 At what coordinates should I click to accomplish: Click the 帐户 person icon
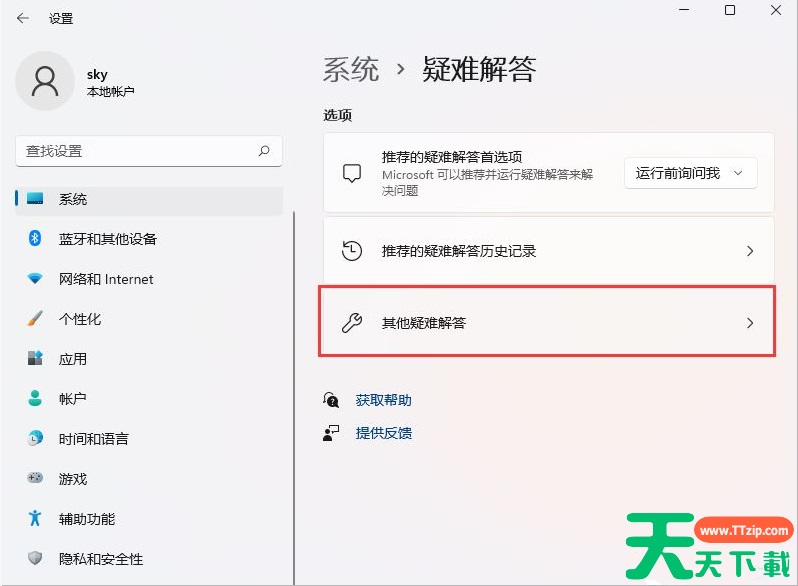(35, 398)
